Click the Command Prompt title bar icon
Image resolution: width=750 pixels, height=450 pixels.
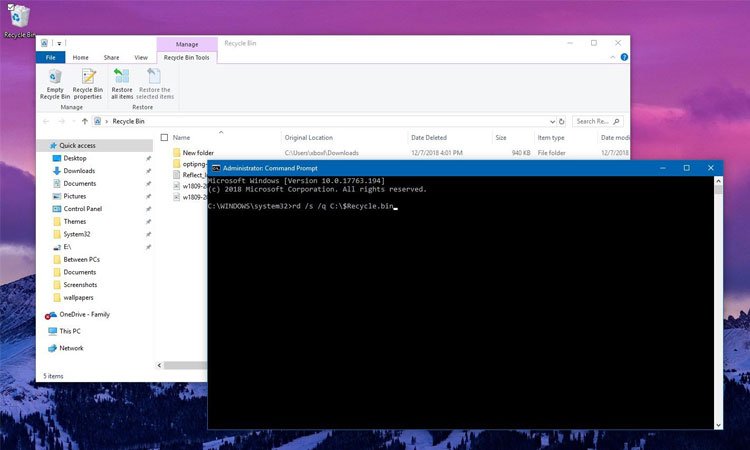point(216,168)
